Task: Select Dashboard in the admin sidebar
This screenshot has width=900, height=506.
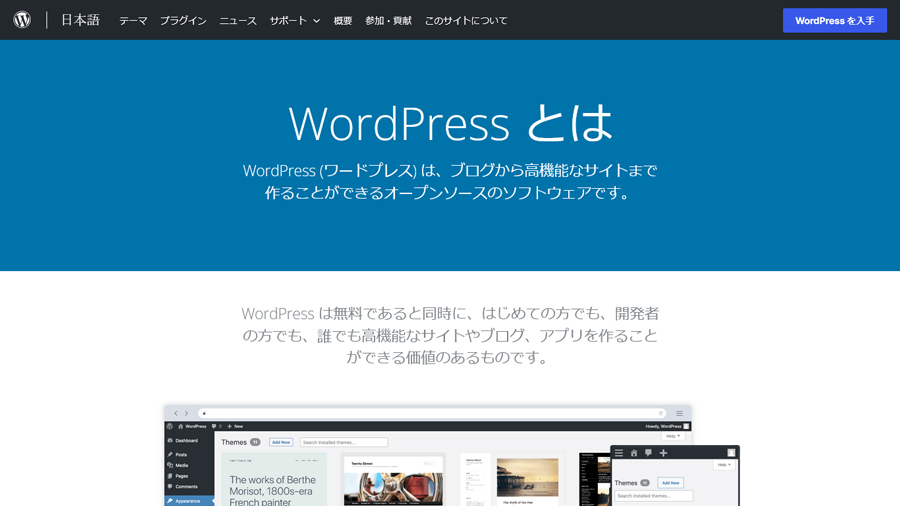Action: (187, 440)
